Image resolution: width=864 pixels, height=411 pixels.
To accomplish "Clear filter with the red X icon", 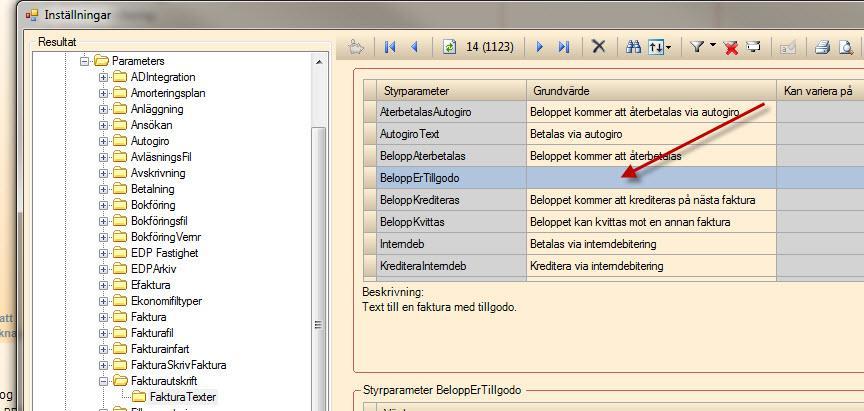I will point(731,48).
